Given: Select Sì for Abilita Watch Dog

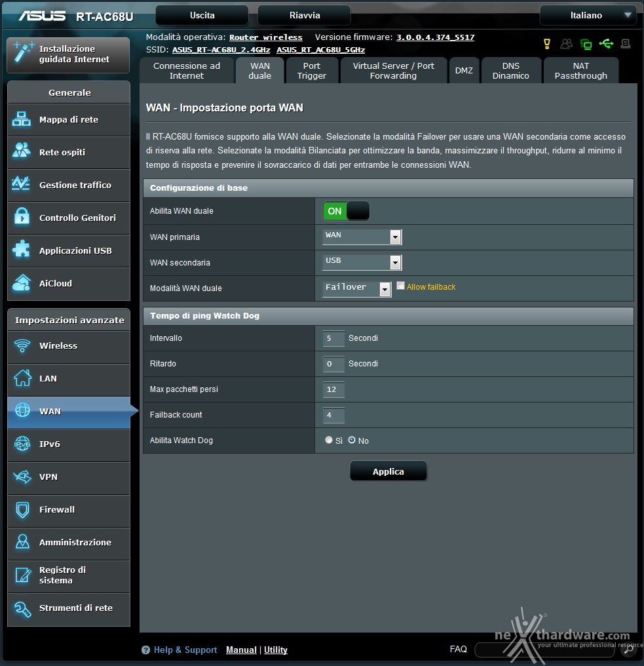Looking at the screenshot, I should pyautogui.click(x=329, y=440).
